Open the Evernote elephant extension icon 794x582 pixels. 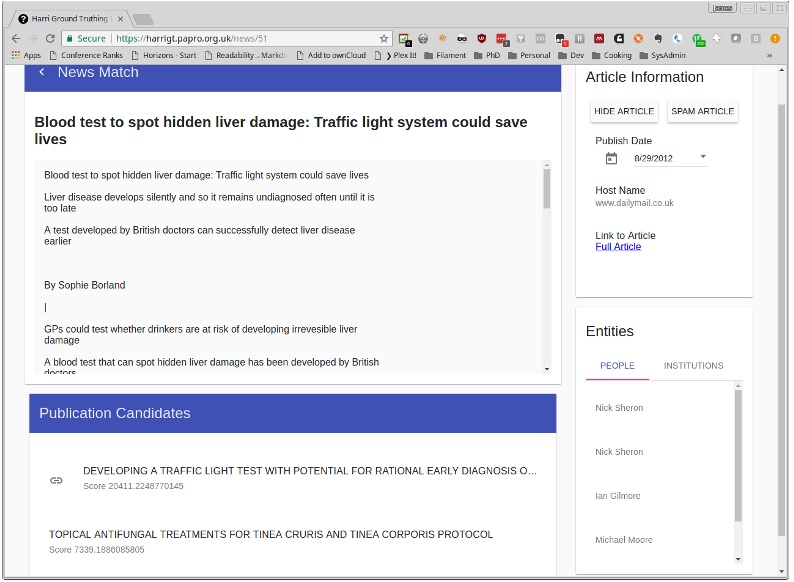pos(658,38)
